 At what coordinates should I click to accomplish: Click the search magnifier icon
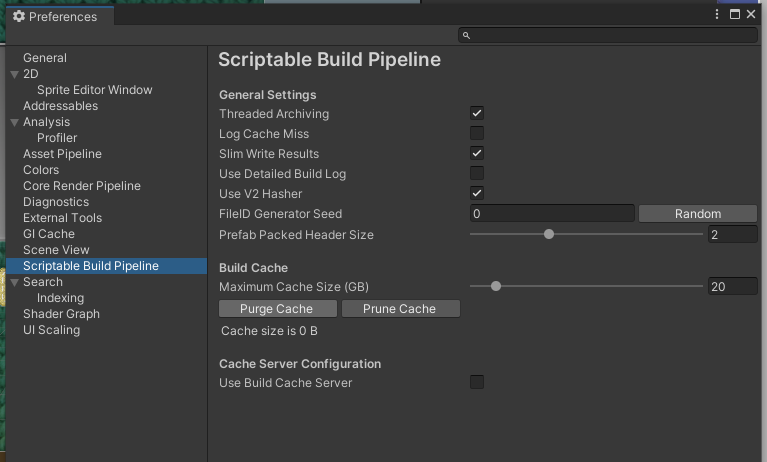click(x=467, y=35)
